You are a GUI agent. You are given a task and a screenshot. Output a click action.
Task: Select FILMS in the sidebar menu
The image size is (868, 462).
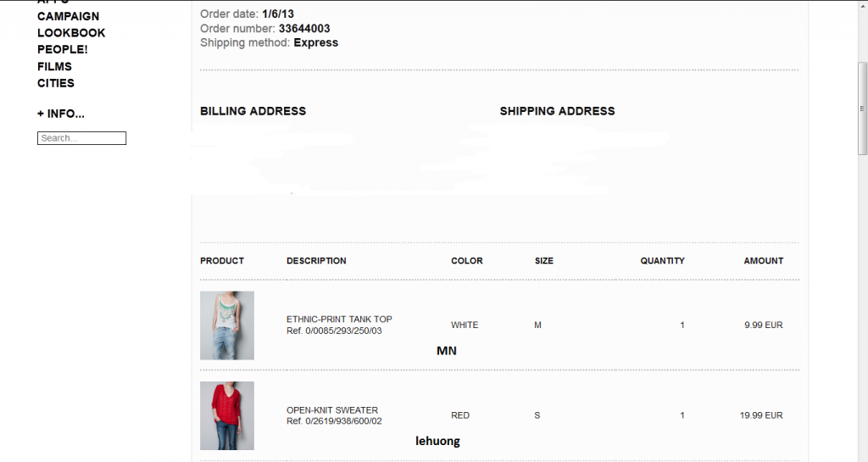54,66
